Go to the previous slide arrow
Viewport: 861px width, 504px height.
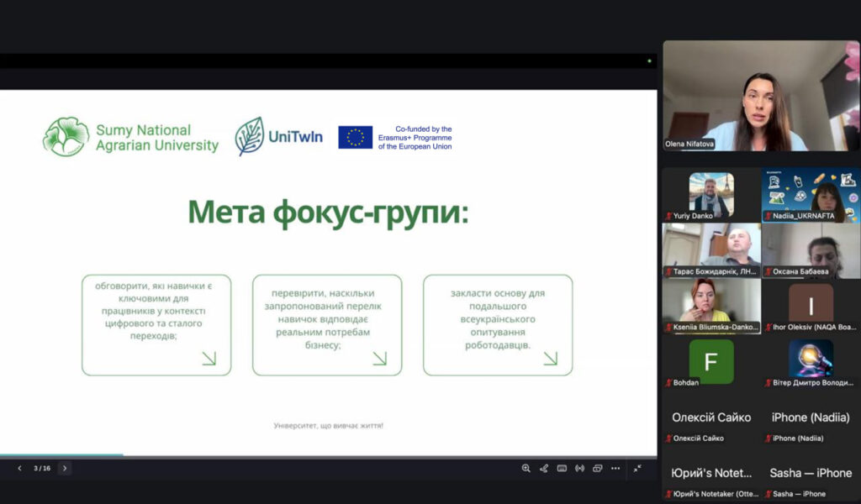click(19, 468)
